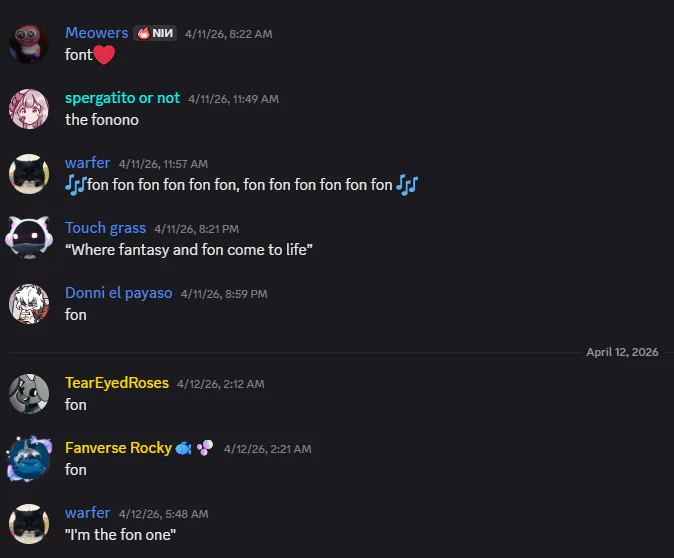The image size is (674, 558).
Task: Open the Meowers username
Action: 97,33
